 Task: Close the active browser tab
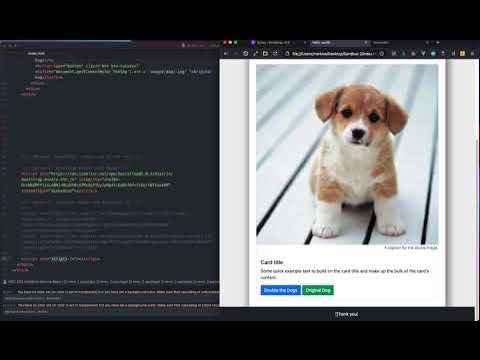pos(366,43)
